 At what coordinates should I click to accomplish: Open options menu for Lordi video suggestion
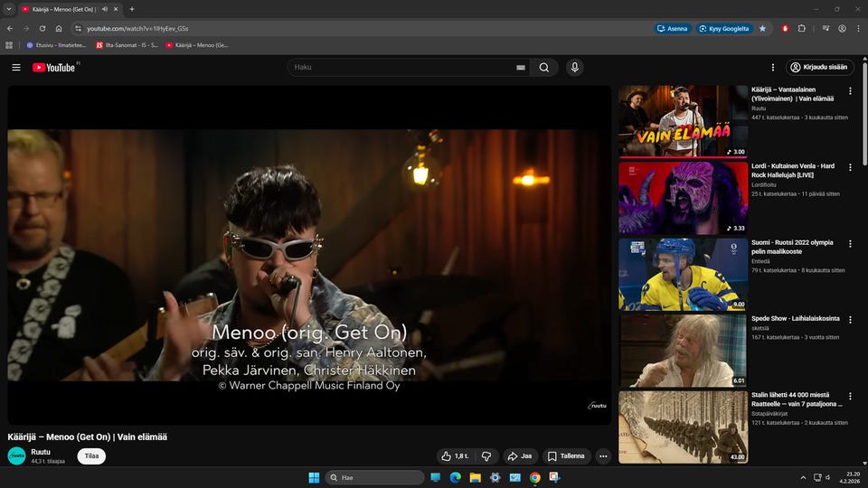pyautogui.click(x=850, y=167)
